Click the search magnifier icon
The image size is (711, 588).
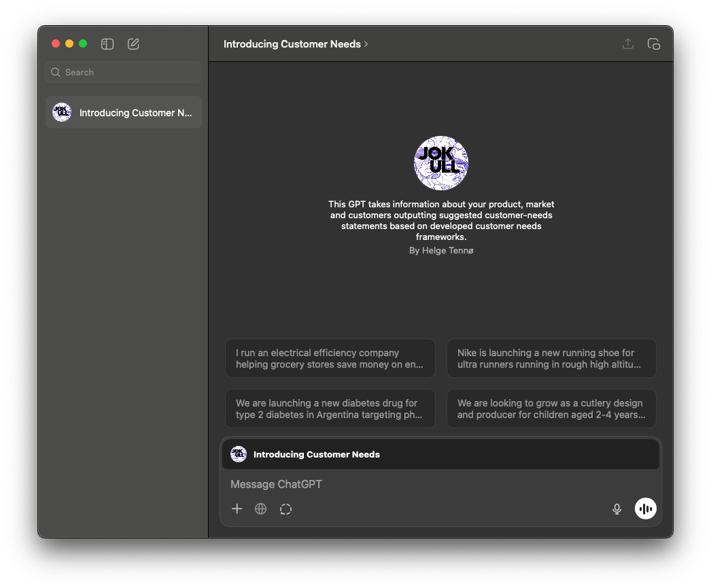pos(55,72)
